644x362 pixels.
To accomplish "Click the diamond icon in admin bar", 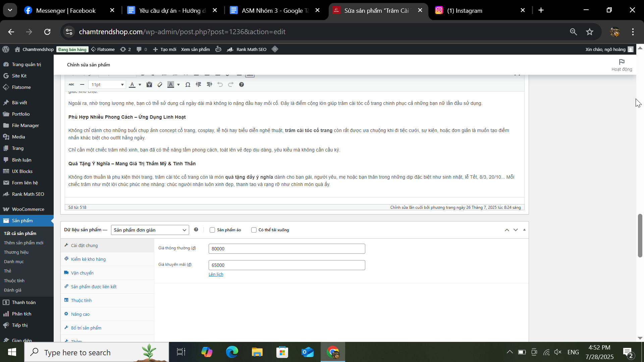I will [275, 49].
